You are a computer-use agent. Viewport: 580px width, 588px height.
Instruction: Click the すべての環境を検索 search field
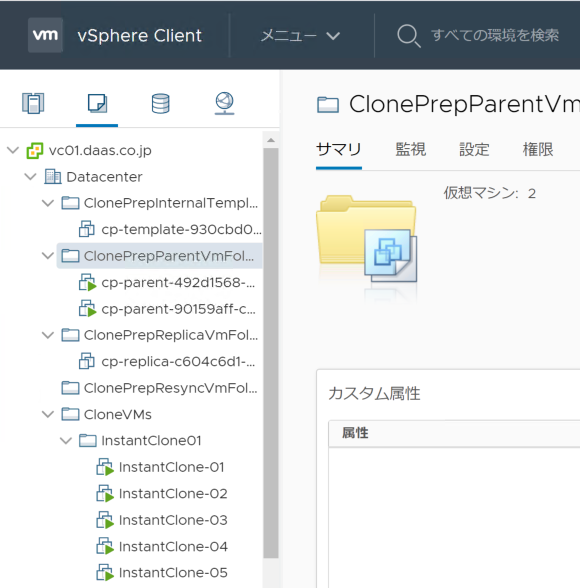point(495,36)
